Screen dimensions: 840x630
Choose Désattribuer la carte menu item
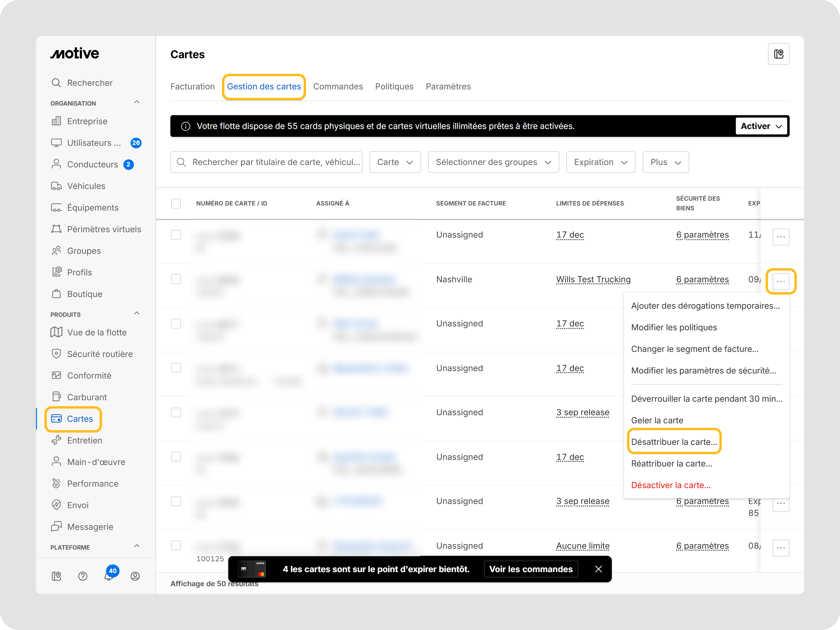click(x=674, y=442)
